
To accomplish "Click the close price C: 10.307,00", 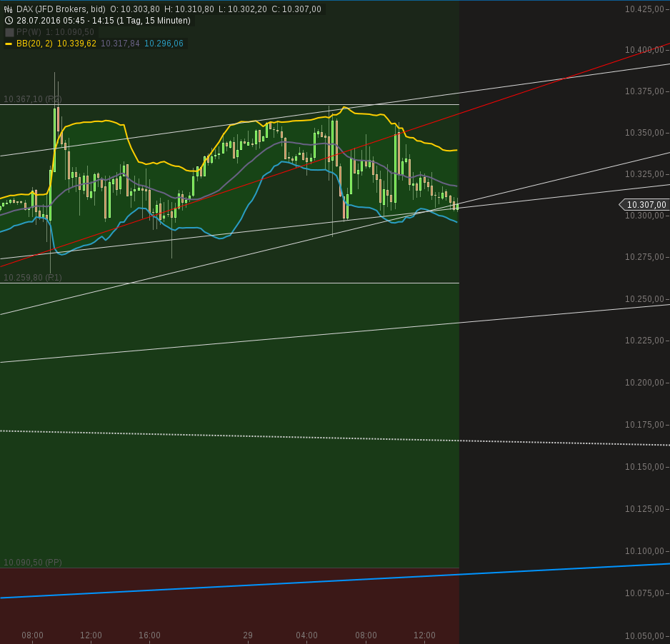I will (x=296, y=9).
